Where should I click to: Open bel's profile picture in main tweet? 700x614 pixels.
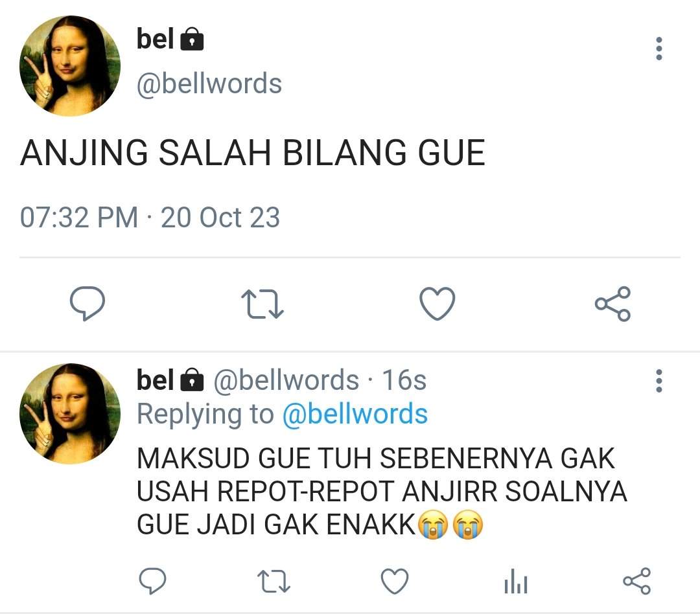coord(70,66)
